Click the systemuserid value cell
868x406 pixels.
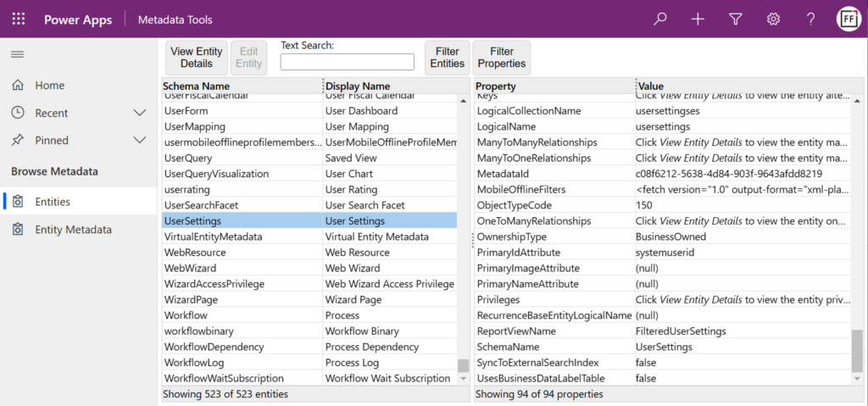point(743,252)
